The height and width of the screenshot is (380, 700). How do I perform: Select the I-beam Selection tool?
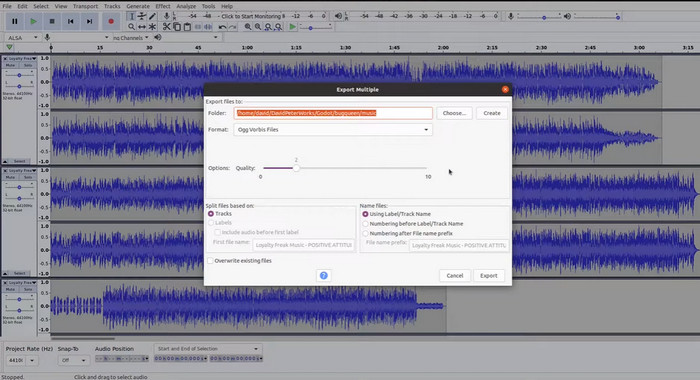[x=131, y=16]
